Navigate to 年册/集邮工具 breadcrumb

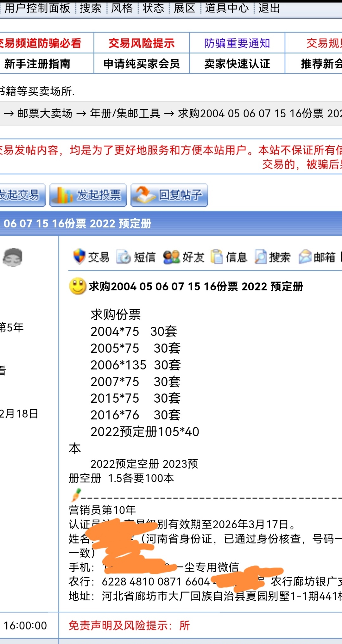pos(125,113)
